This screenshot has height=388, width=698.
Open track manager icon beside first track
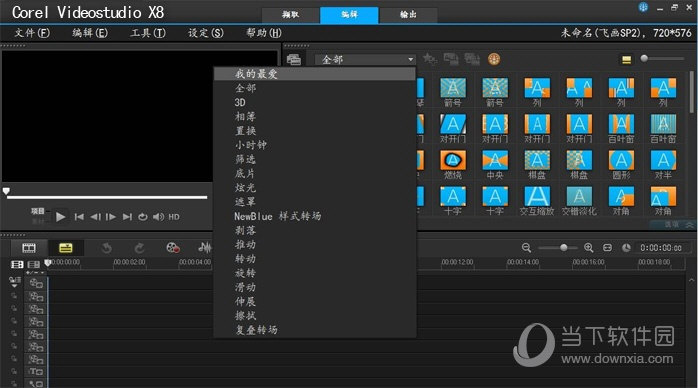coord(15,282)
